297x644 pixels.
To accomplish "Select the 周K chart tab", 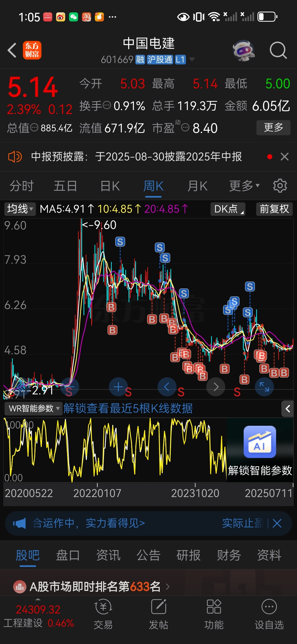I will click(x=153, y=186).
